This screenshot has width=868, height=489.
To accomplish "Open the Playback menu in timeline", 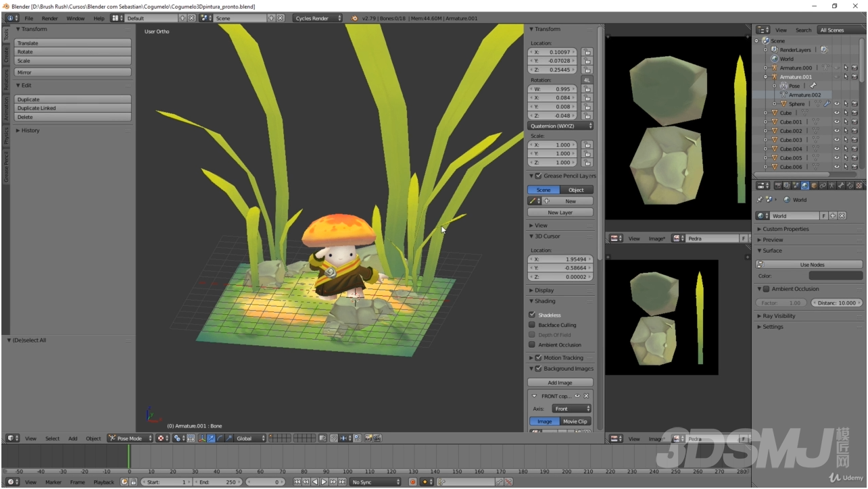I will click(x=103, y=482).
